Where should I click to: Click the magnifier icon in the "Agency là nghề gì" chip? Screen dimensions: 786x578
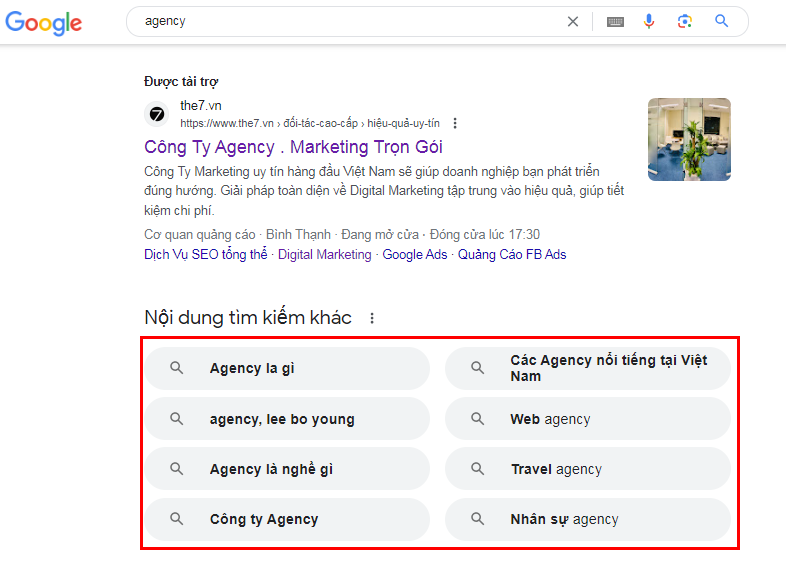[176, 469]
